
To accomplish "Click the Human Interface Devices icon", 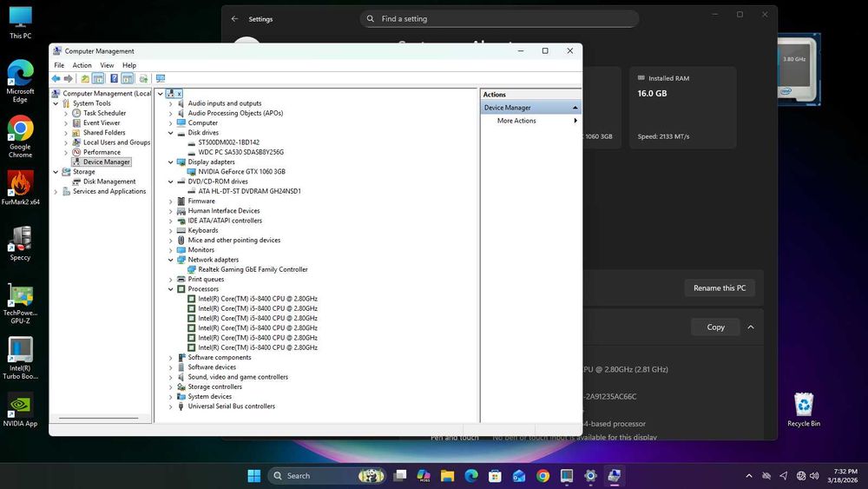I will coord(181,211).
